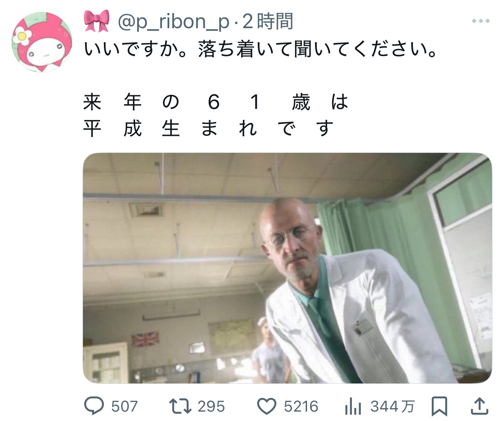Open the reply speech bubble icon

94,406
